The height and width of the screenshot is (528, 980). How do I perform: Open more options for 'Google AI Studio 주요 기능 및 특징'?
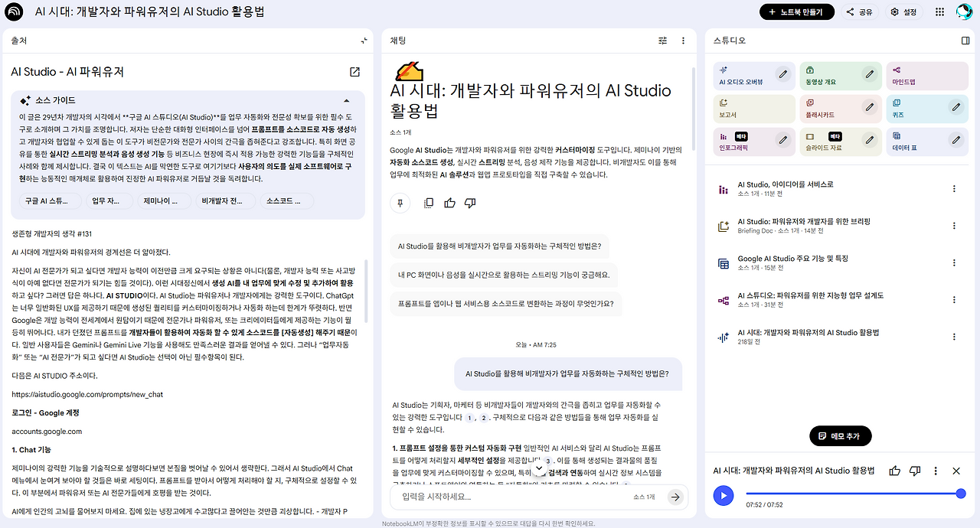954,263
